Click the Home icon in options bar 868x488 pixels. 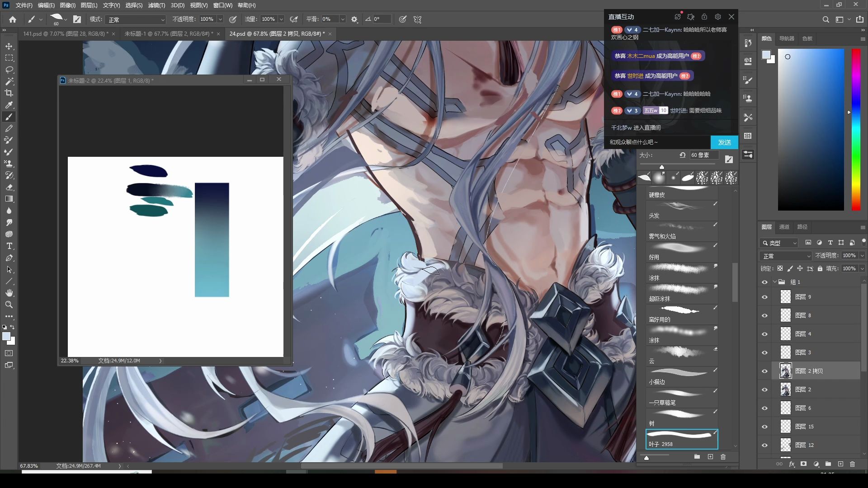(13, 19)
